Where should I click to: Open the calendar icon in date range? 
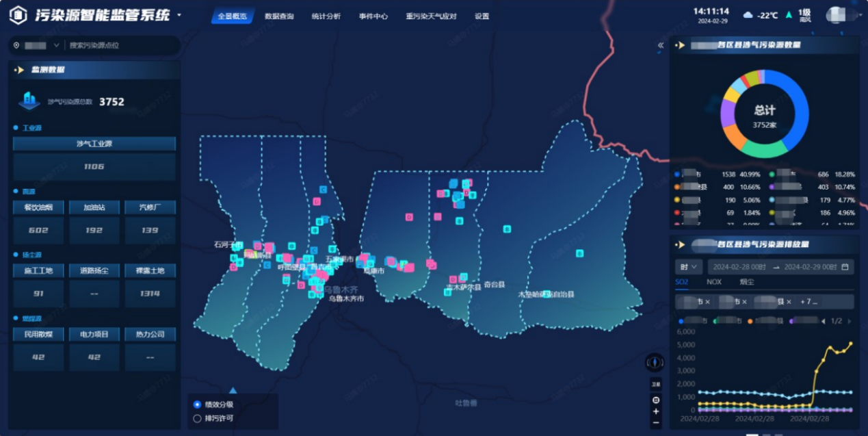click(845, 267)
